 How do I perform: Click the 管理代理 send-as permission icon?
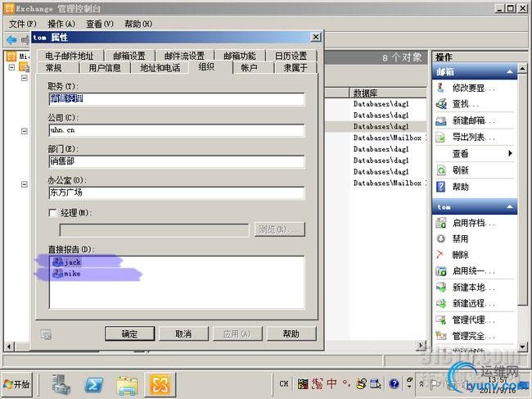(x=440, y=320)
